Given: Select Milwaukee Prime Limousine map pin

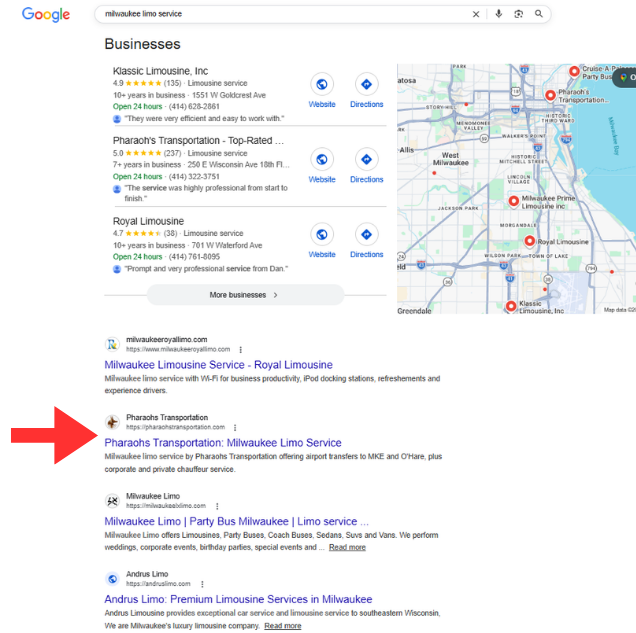Looking at the screenshot, I should coord(514,201).
